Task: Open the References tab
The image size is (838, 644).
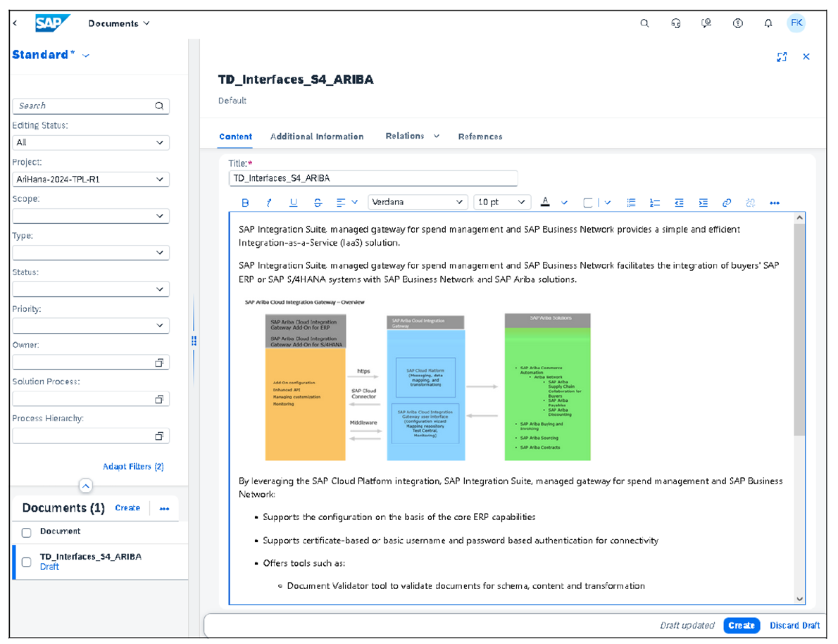Action: (480, 137)
